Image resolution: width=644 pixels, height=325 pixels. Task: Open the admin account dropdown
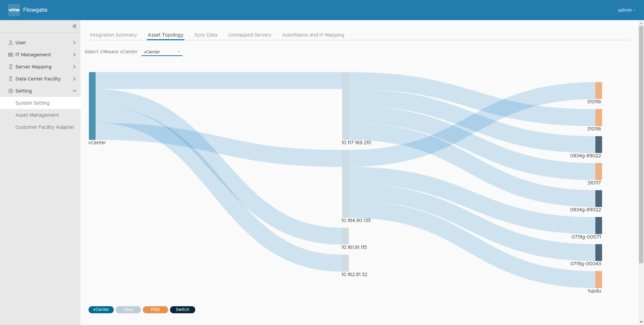tap(627, 10)
